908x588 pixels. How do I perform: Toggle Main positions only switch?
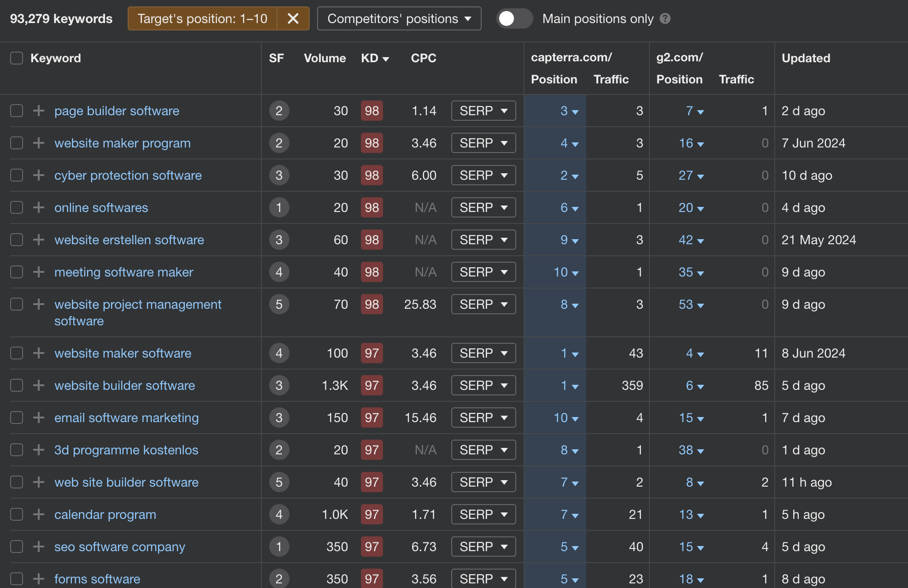pyautogui.click(x=514, y=18)
